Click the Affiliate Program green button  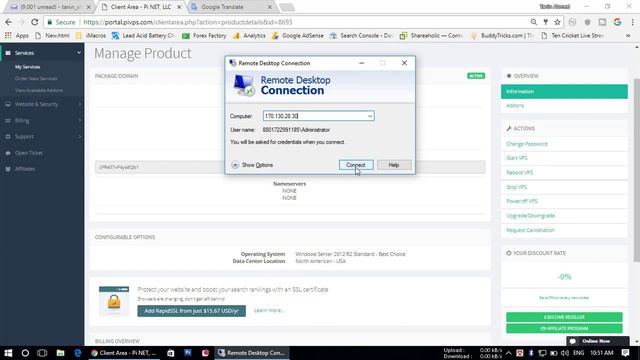click(x=564, y=329)
